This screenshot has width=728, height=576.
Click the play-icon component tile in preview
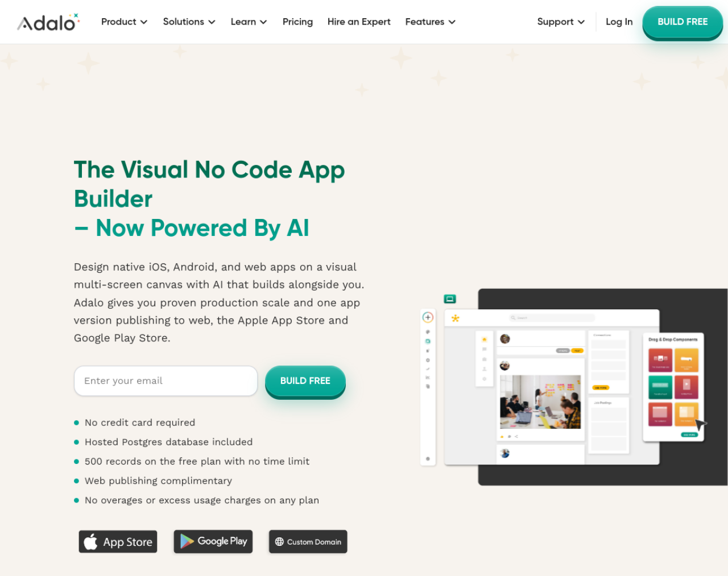point(686,387)
